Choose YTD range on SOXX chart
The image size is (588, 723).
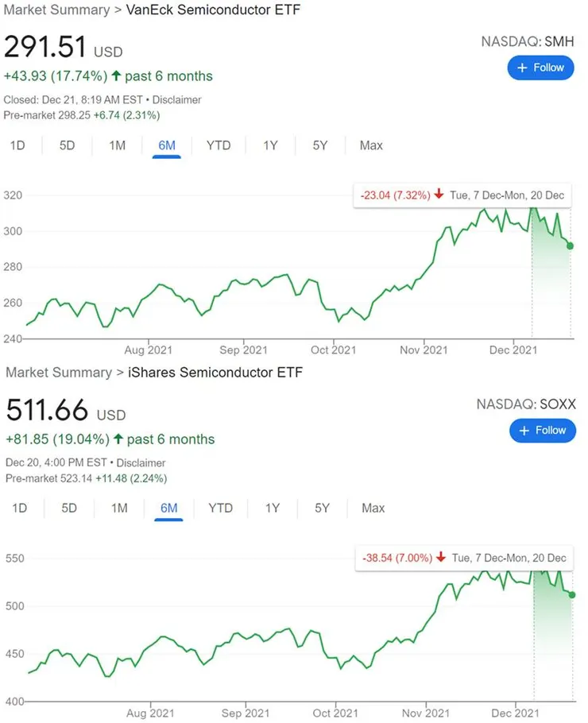220,508
